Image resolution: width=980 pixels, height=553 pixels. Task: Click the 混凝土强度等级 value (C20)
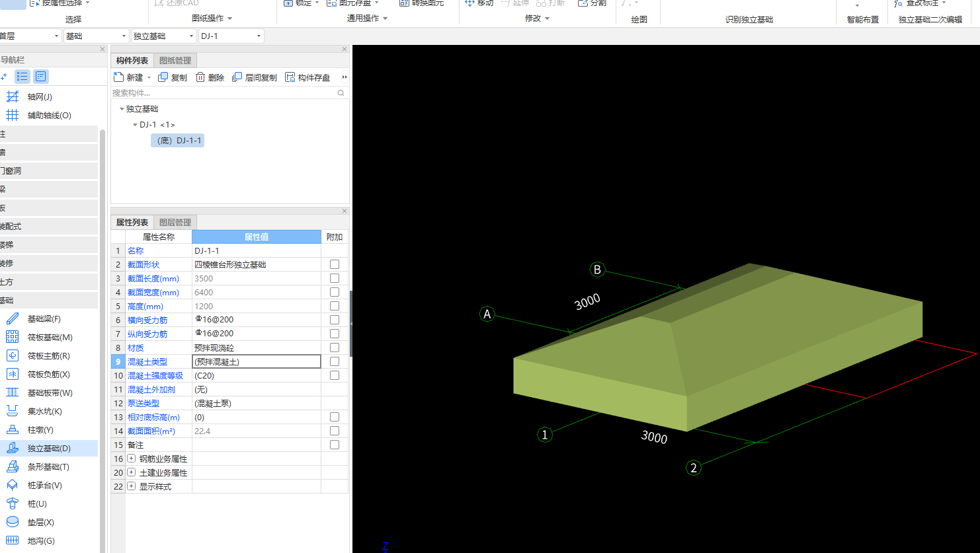click(x=257, y=375)
